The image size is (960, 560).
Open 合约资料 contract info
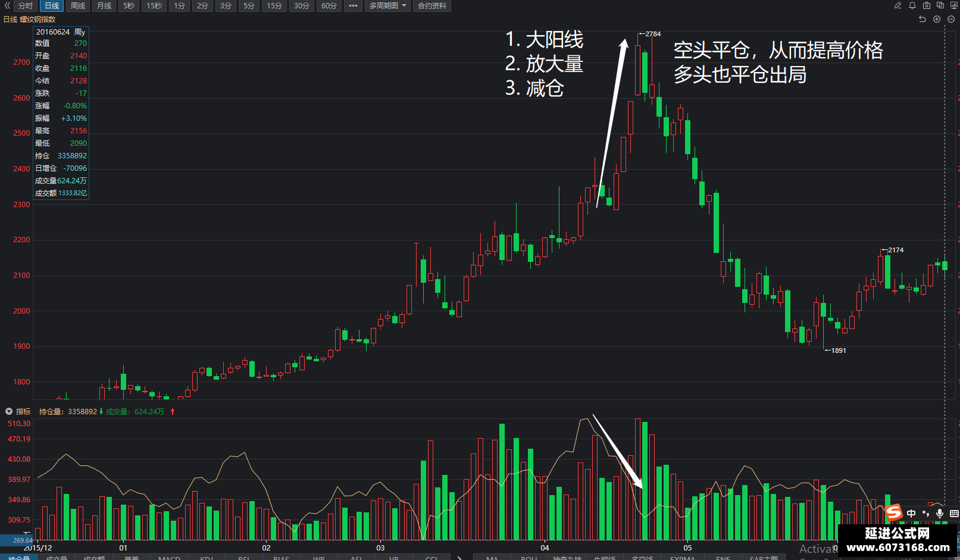point(432,6)
